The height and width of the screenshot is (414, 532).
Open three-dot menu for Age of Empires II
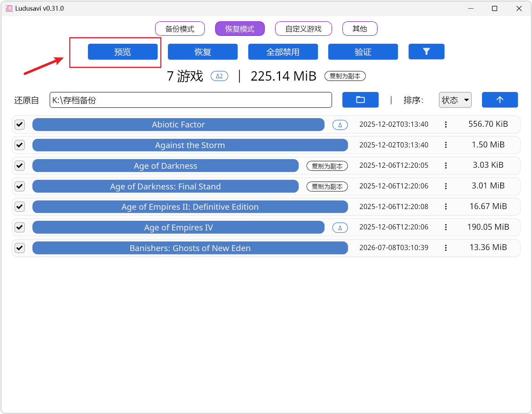446,207
